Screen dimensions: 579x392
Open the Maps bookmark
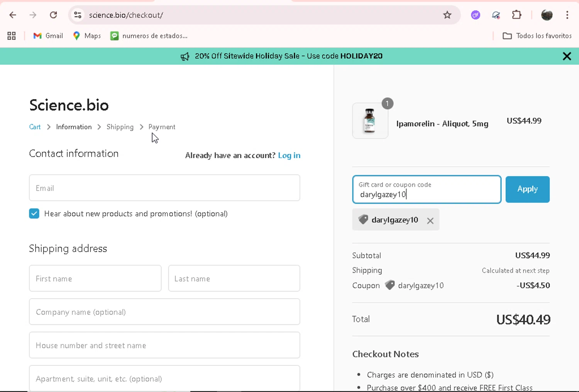tap(87, 36)
